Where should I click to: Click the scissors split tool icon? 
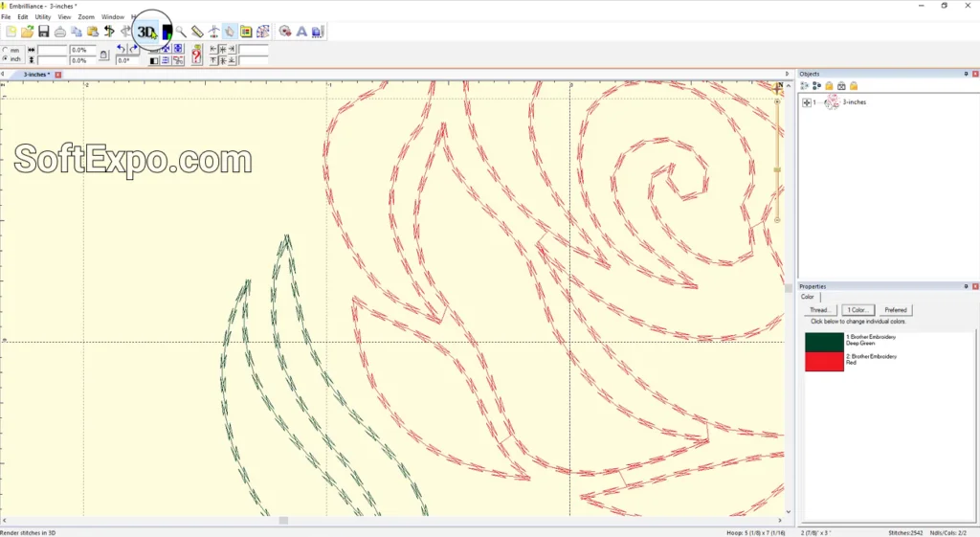tap(178, 60)
